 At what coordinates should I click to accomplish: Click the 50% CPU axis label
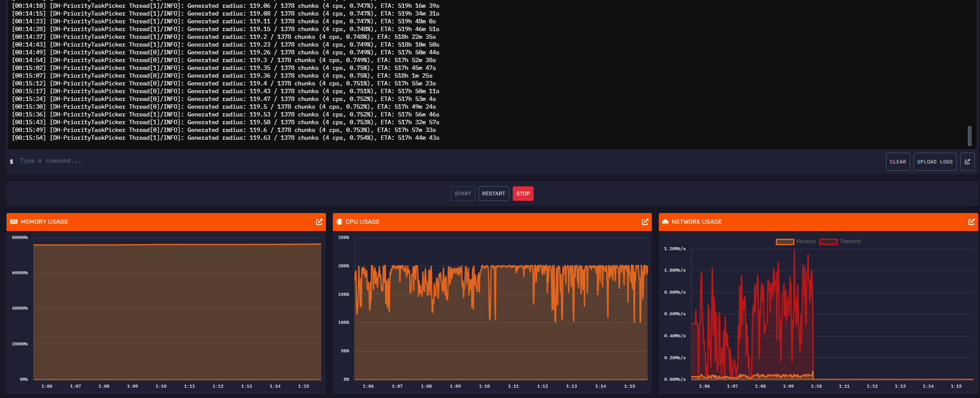[345, 351]
